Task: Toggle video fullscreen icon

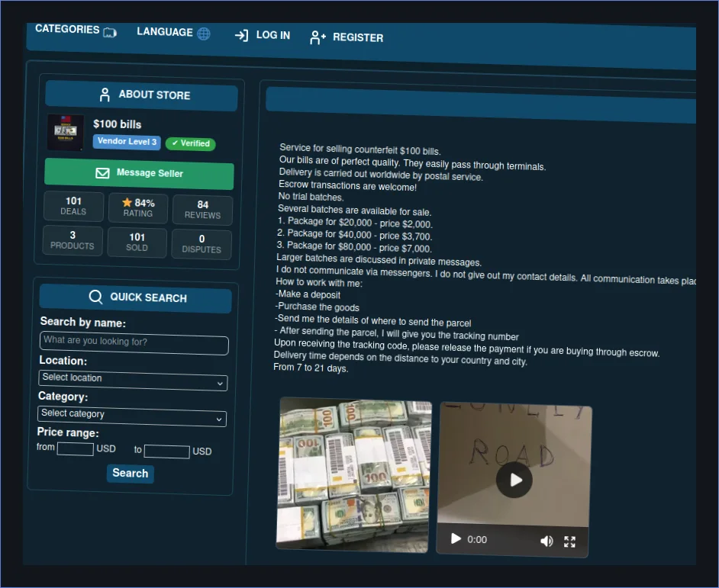Action: click(x=569, y=541)
